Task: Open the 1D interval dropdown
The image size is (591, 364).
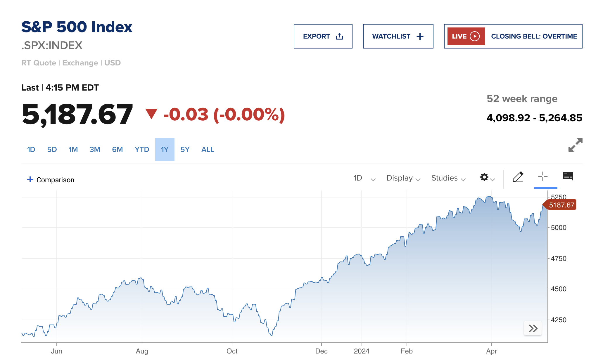Action: [x=364, y=178]
